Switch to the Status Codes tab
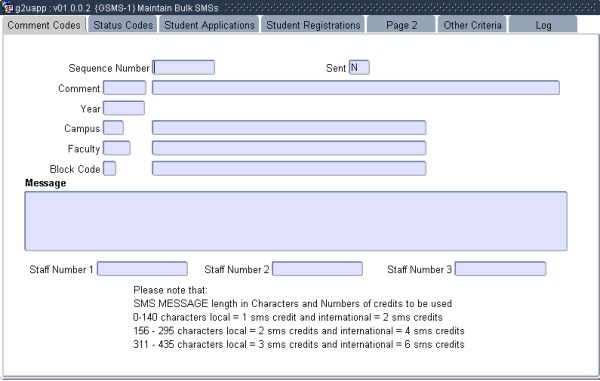 pos(123,25)
